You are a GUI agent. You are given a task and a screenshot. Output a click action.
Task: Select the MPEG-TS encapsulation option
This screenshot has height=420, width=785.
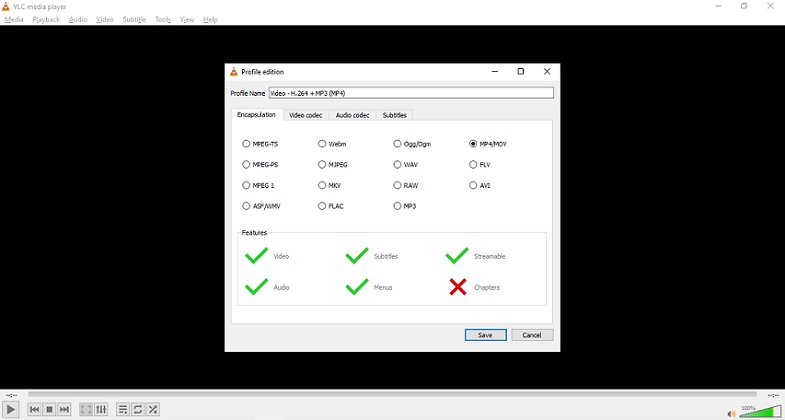tap(247, 144)
